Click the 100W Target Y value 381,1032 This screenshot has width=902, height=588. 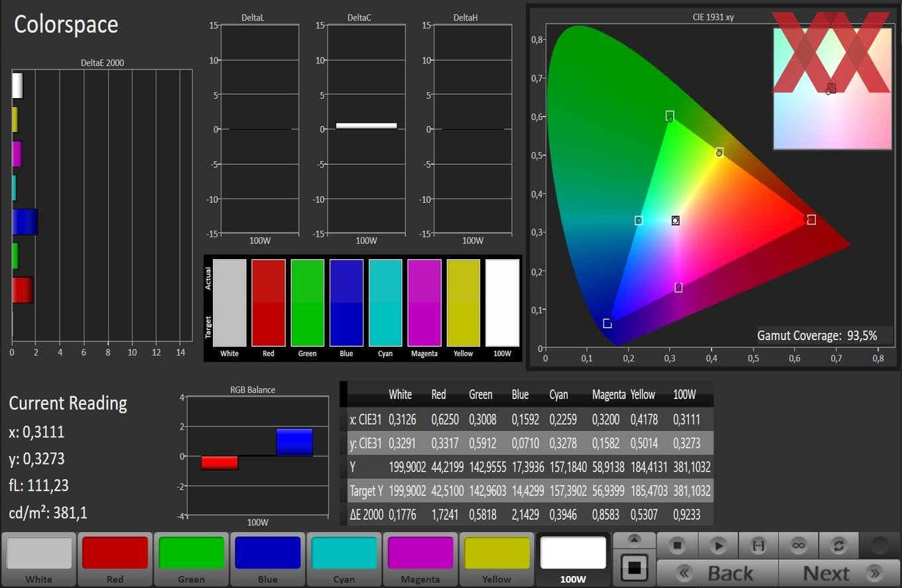click(x=692, y=491)
